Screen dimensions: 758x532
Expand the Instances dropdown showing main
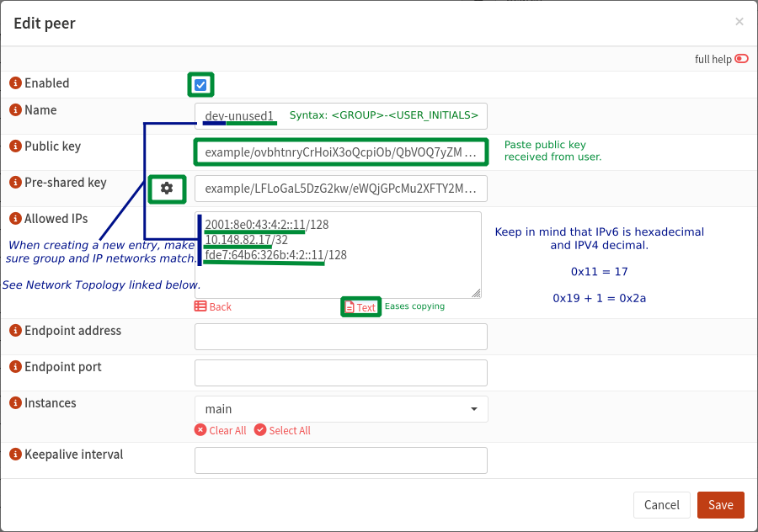[341, 409]
